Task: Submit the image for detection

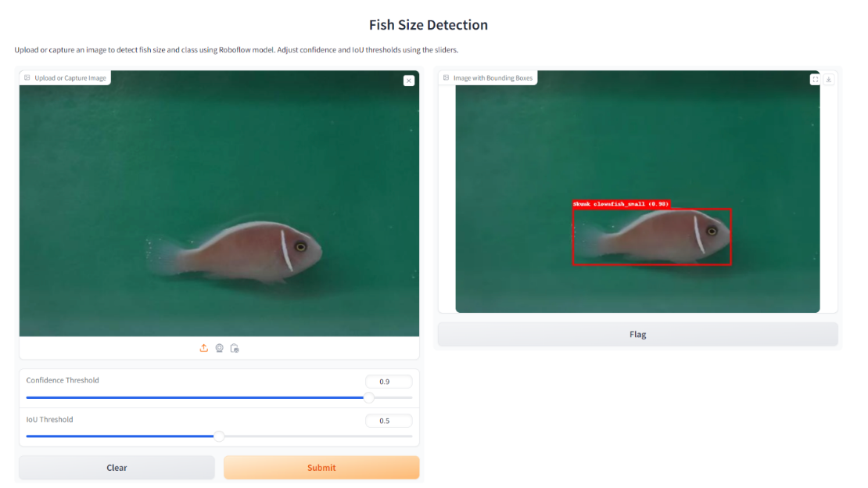Action: 321,468
